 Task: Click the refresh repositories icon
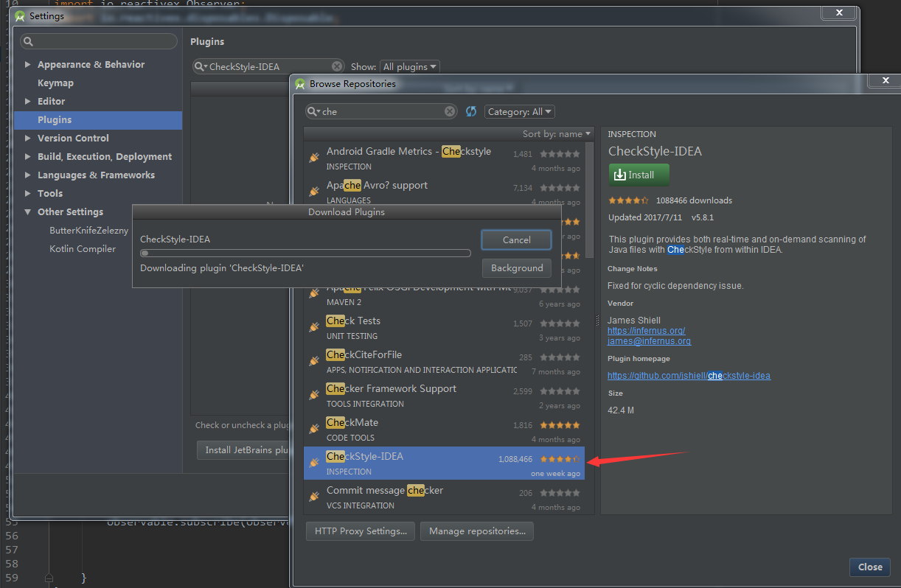[471, 111]
